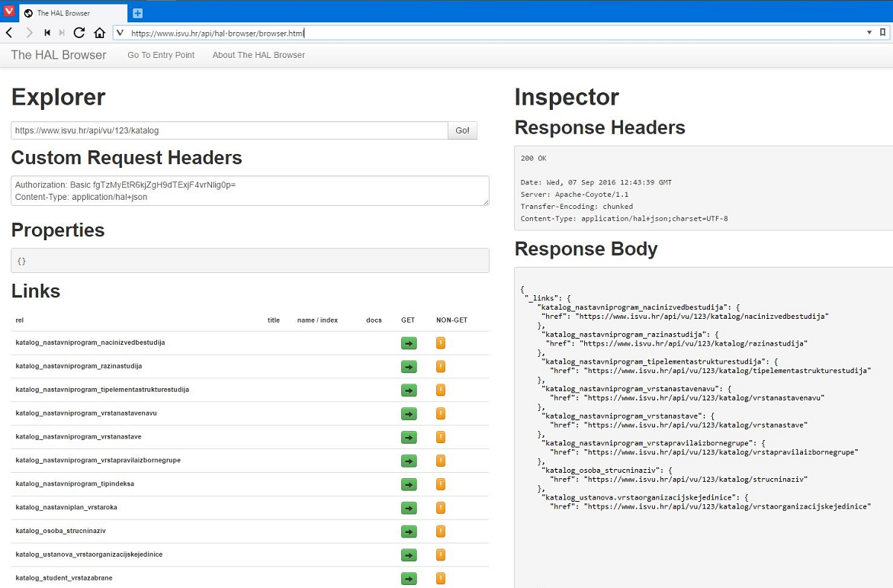893x588 pixels.
Task: GET request for katalog_nastavniprogram_tipindeksa
Action: 409,484
